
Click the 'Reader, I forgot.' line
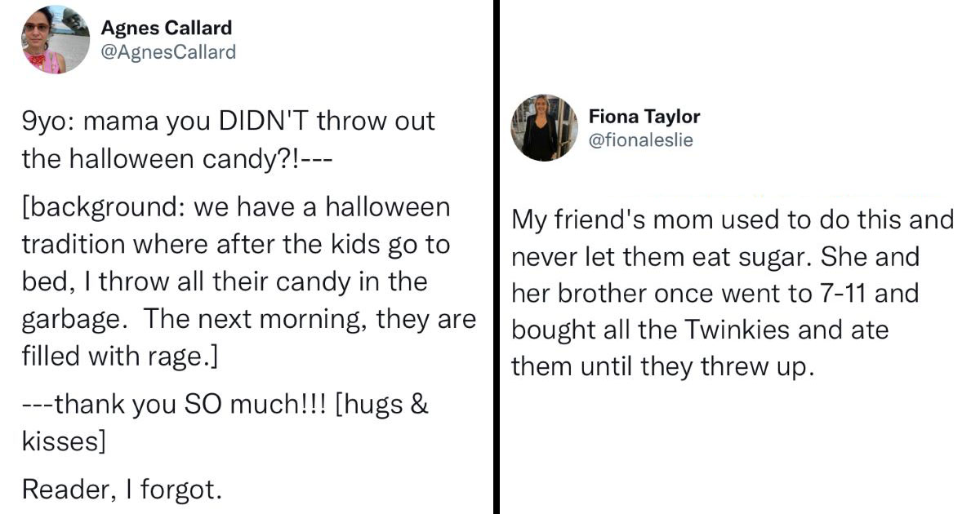pyautogui.click(x=122, y=489)
